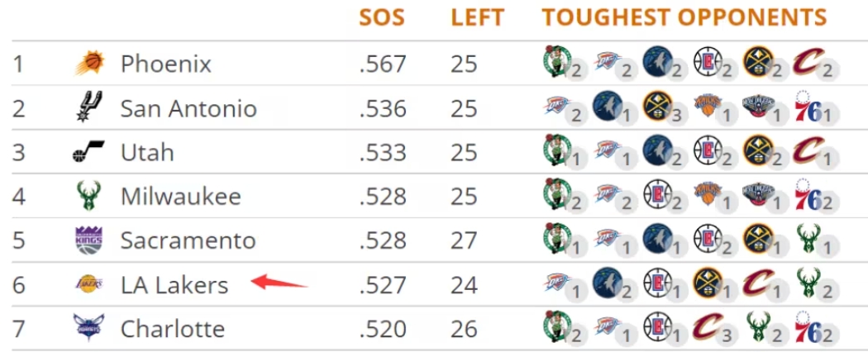
Task: Sort by the SOS column header
Action: [381, 17]
